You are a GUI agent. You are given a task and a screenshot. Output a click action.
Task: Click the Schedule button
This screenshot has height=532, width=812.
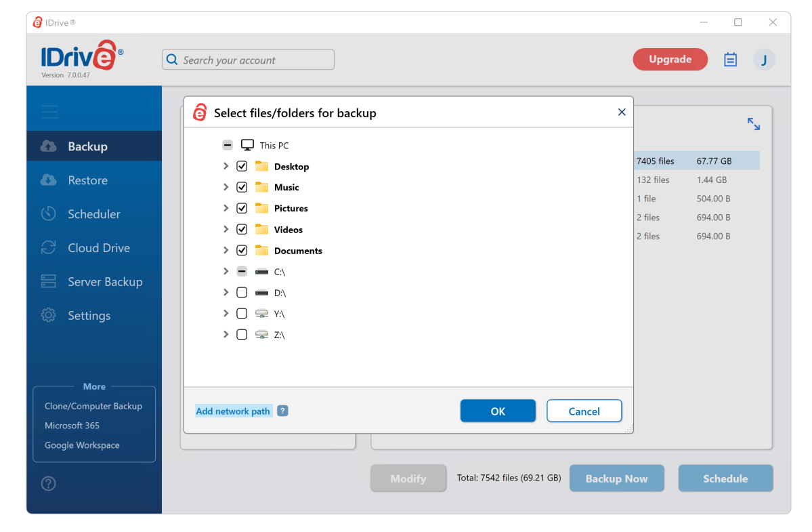[x=725, y=478]
